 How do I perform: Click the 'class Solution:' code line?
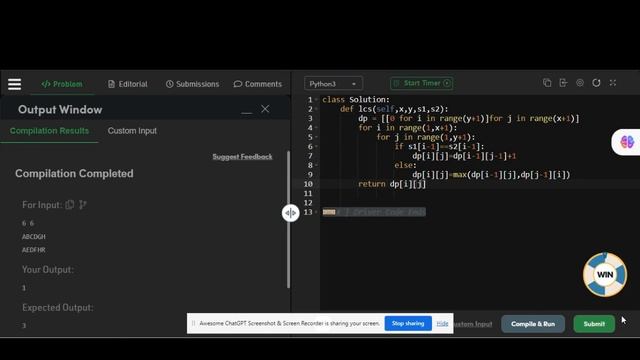[356, 100]
